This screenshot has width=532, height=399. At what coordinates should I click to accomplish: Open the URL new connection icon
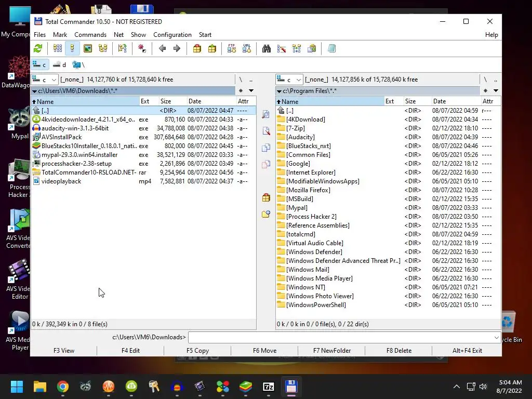(247, 48)
